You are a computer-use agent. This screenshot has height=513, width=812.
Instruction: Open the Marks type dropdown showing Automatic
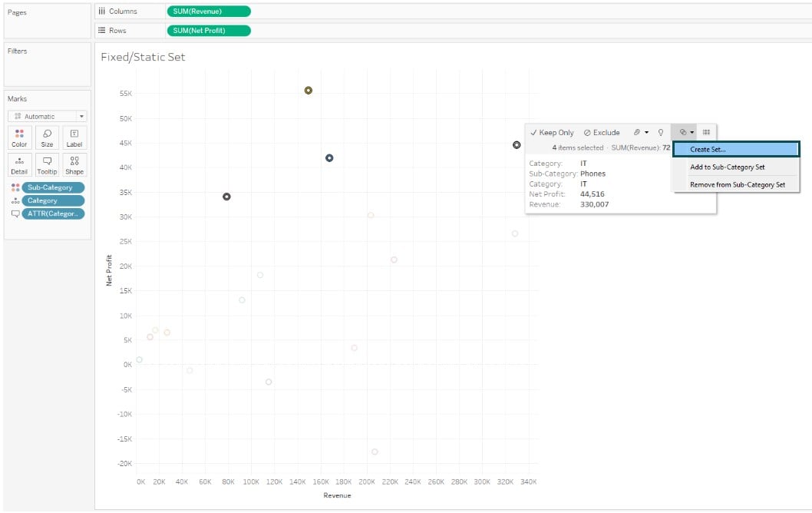46,116
